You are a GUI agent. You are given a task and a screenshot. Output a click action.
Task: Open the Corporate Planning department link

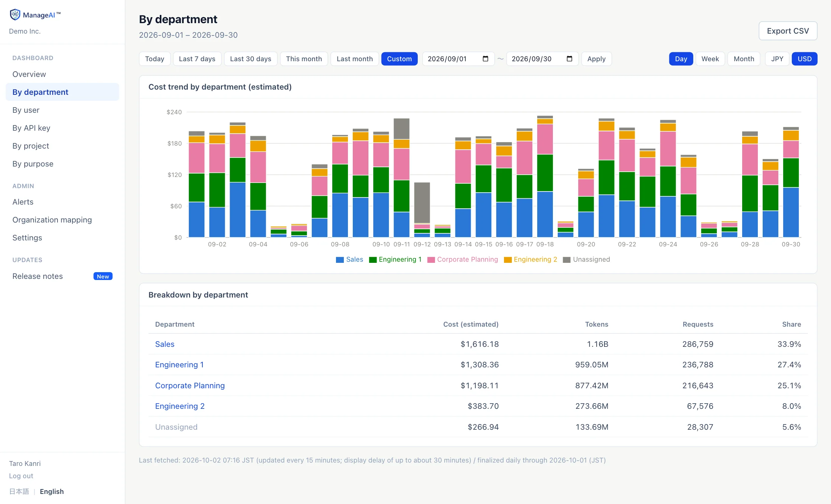[x=190, y=385]
